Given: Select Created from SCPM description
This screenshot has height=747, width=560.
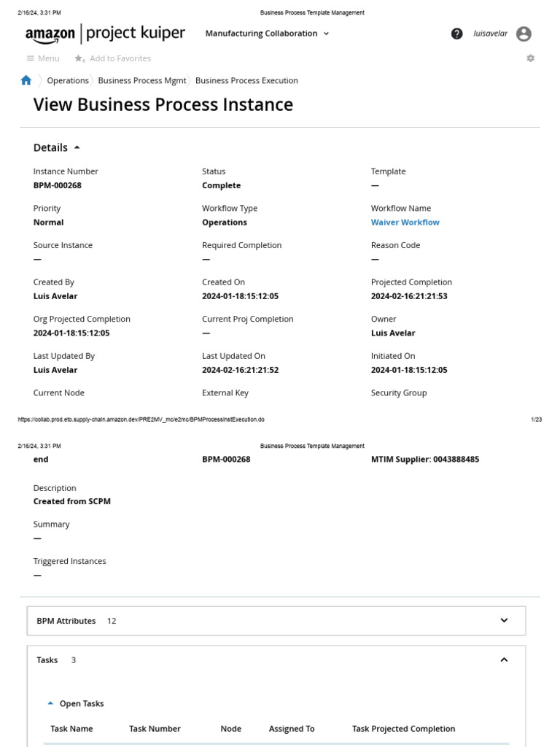Looking at the screenshot, I should coord(72,501).
